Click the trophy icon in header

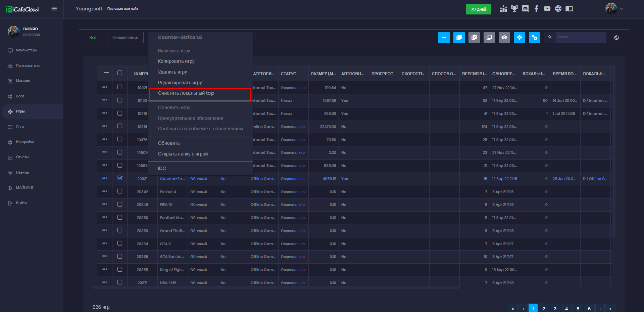(x=514, y=9)
